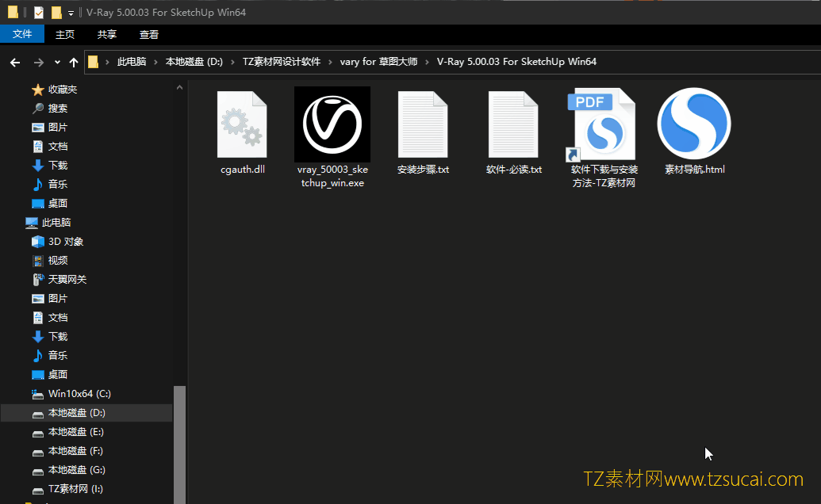Expand chevron after TZ素材网设计软件 breadcrumb
Screen dimensions: 821x504
point(331,63)
